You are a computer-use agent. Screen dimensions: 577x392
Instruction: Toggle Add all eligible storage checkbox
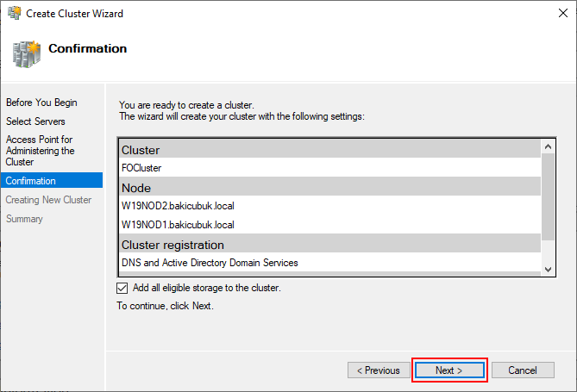[x=122, y=288]
